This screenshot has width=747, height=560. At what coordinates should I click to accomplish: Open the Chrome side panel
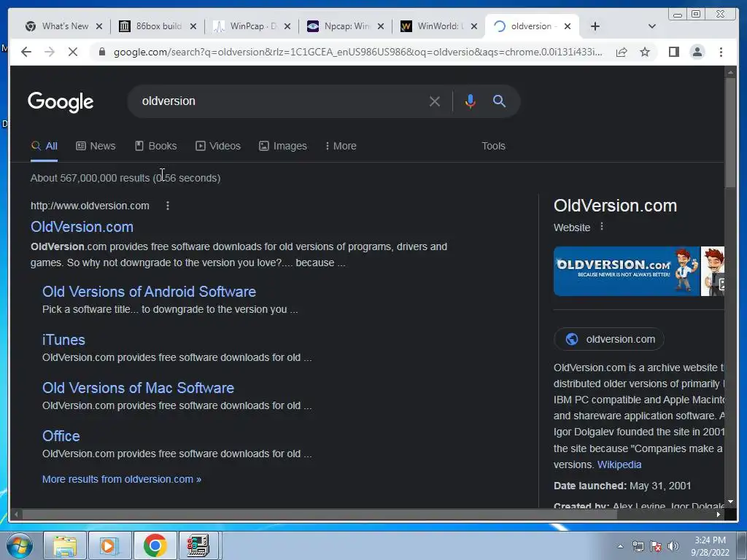(x=673, y=52)
